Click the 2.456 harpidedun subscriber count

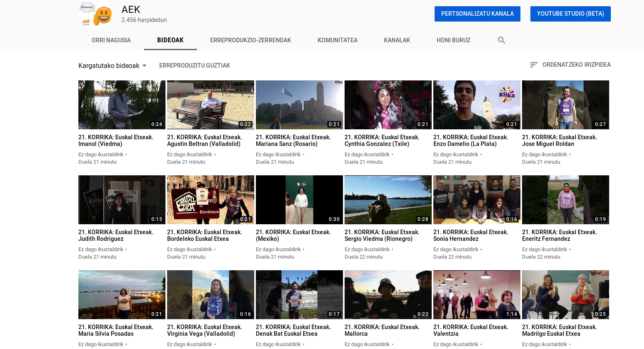(144, 20)
